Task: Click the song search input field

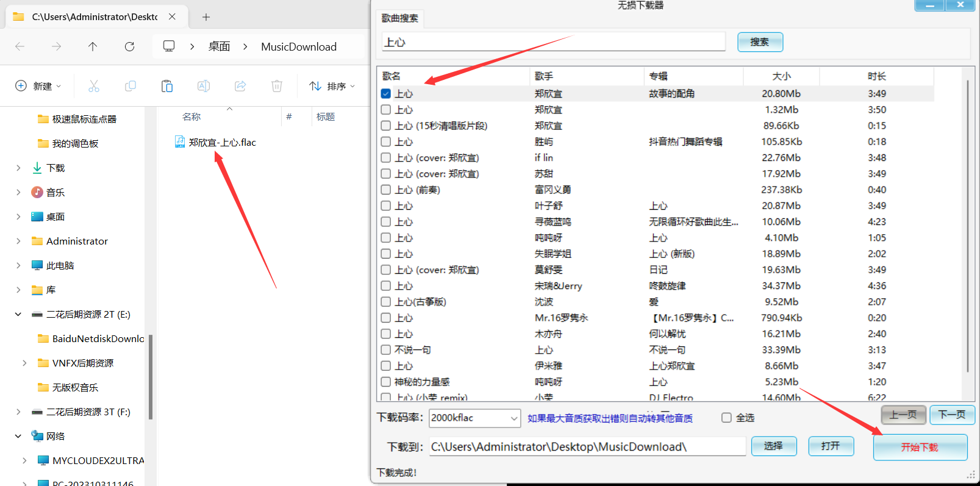Action: [553, 42]
